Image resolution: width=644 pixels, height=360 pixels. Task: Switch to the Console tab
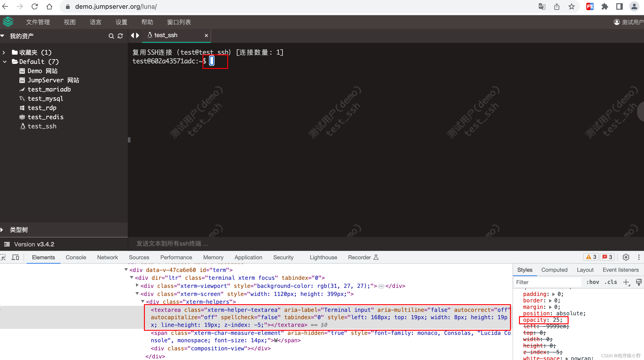(x=76, y=257)
